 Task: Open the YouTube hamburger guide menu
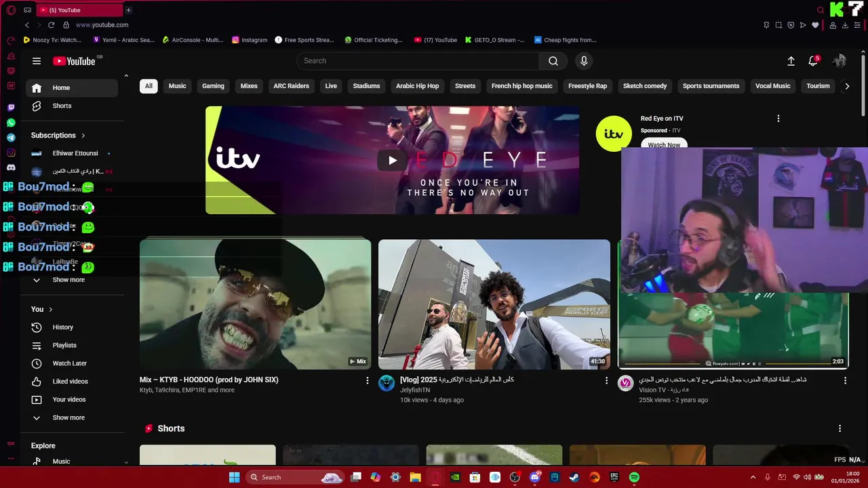[37, 61]
